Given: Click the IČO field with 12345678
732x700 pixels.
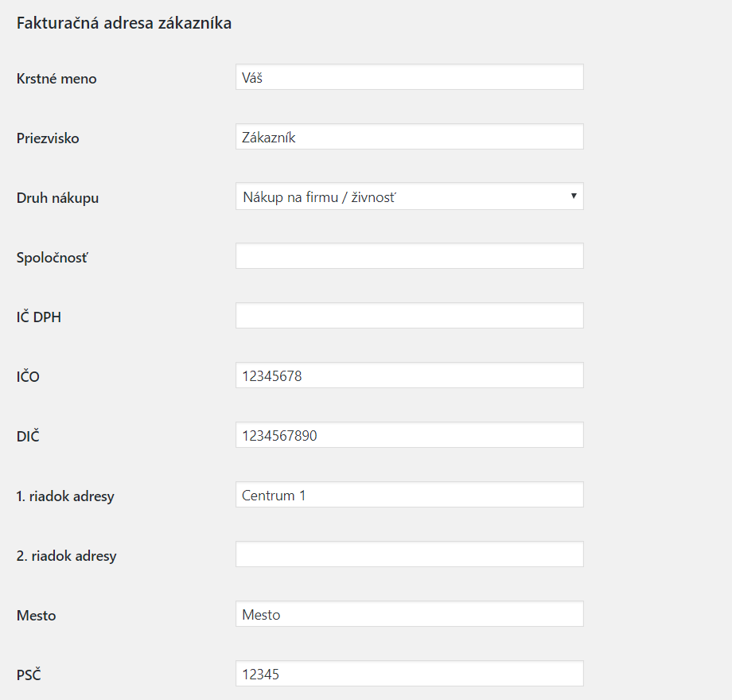Looking at the screenshot, I should click(409, 375).
